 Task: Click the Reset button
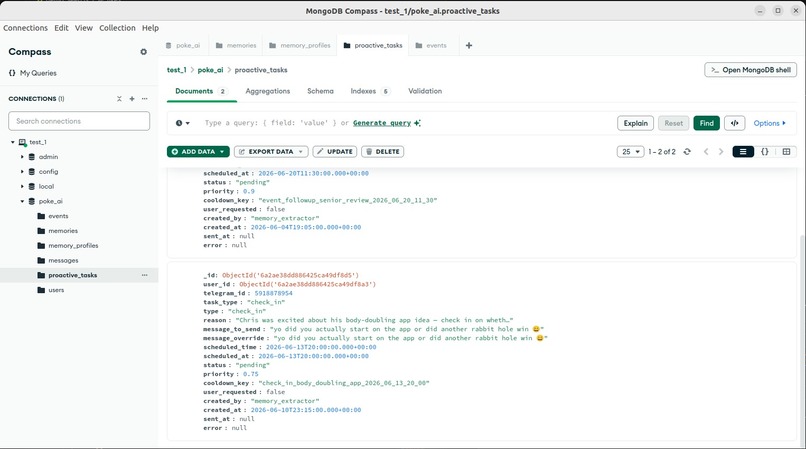(x=673, y=123)
